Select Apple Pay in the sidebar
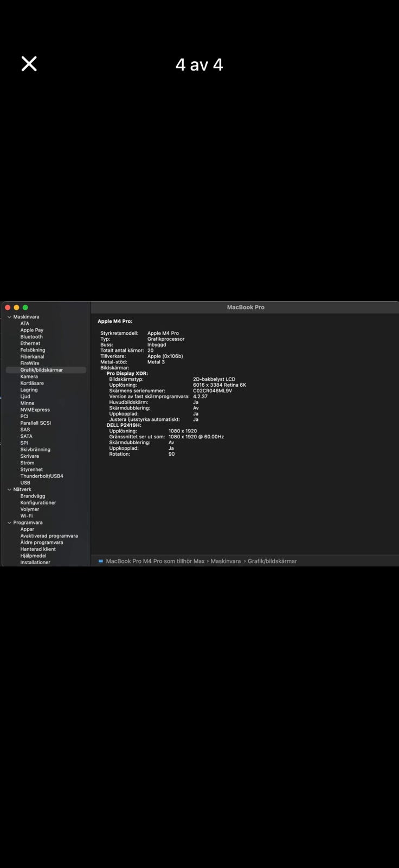 tap(32, 330)
